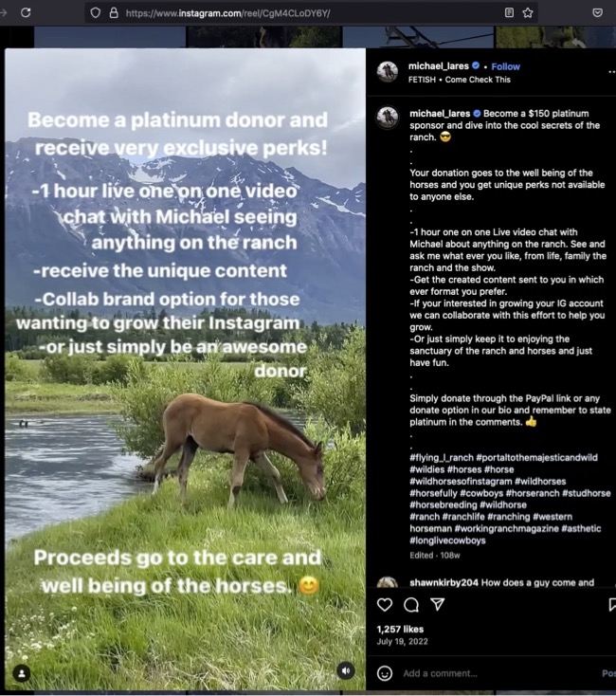Save page to Pocket

click(597, 13)
